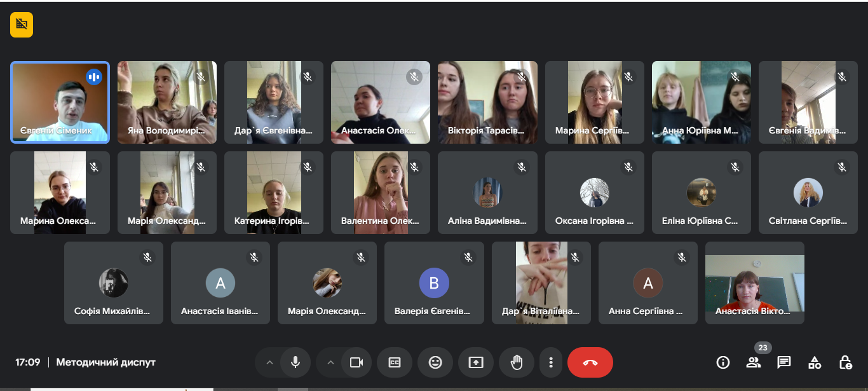Click muted mic icon on Софія Михайлів tile
This screenshot has width=868, height=391.
tap(147, 257)
